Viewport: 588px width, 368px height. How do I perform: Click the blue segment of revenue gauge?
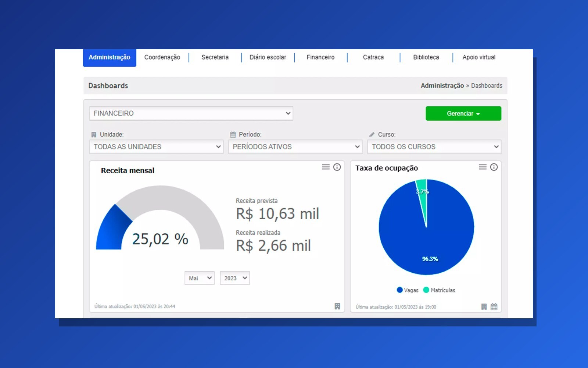pos(111,230)
